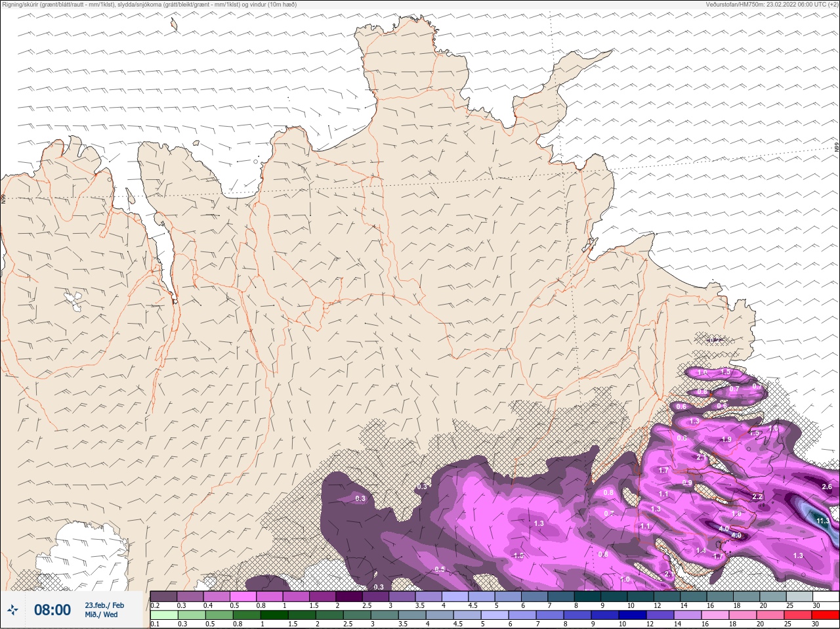Click the small island off the top-left coast

[174, 24]
